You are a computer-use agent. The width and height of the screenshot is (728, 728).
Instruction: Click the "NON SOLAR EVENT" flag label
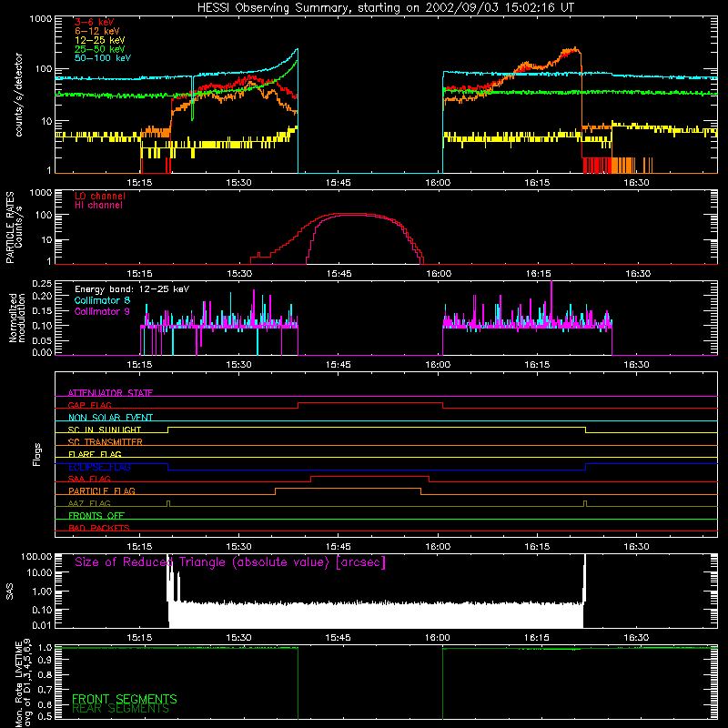(110, 418)
